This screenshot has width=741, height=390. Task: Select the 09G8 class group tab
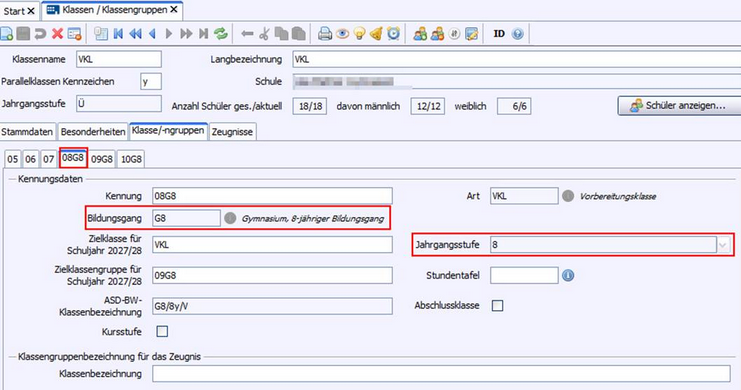click(x=102, y=159)
